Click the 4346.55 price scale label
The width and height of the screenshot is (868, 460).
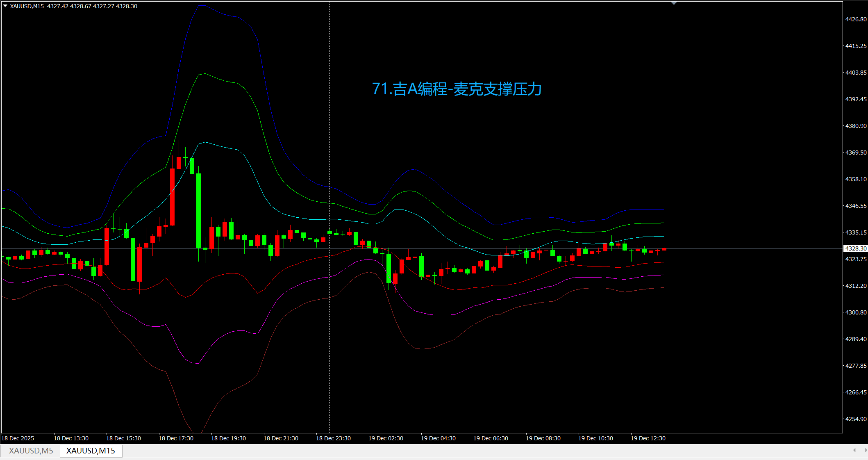tap(856, 206)
